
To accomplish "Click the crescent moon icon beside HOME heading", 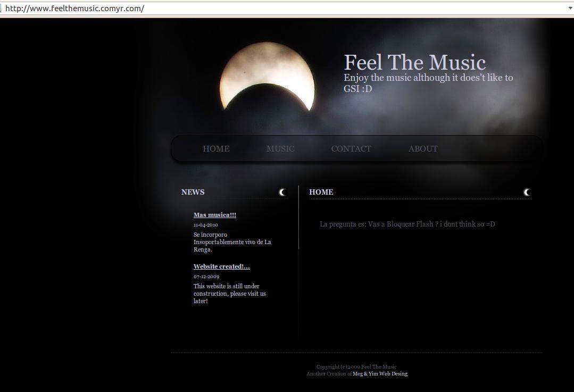I will point(527,193).
